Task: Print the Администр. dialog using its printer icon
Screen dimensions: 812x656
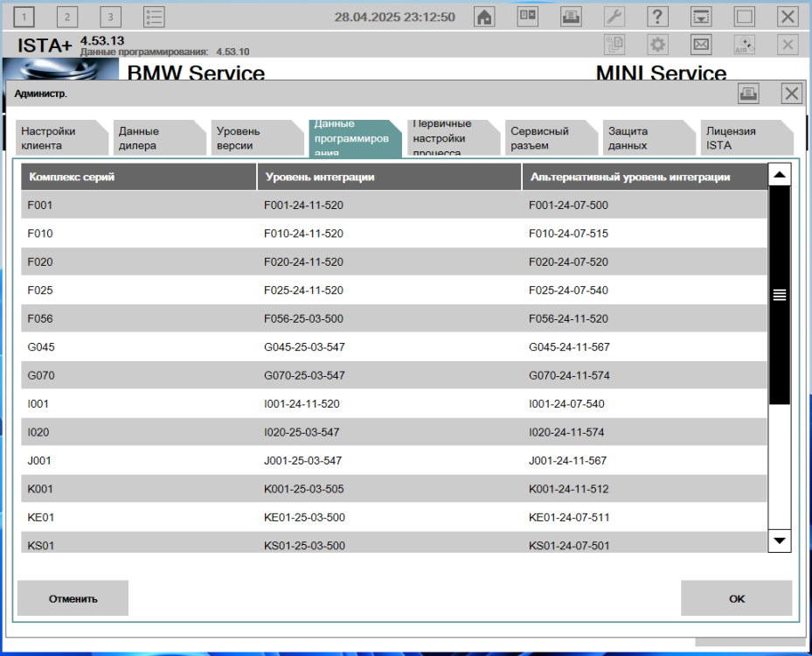Action: [x=748, y=94]
